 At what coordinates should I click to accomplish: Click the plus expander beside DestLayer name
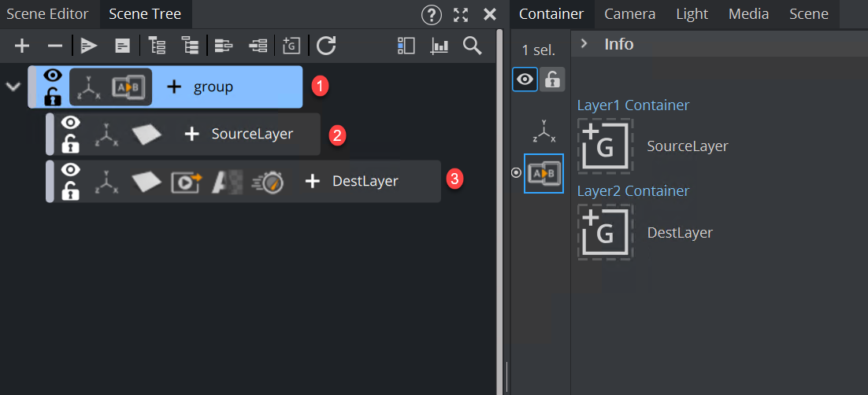click(x=312, y=182)
